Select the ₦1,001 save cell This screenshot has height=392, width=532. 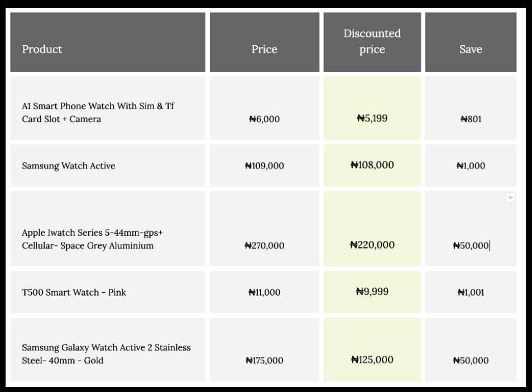471,292
